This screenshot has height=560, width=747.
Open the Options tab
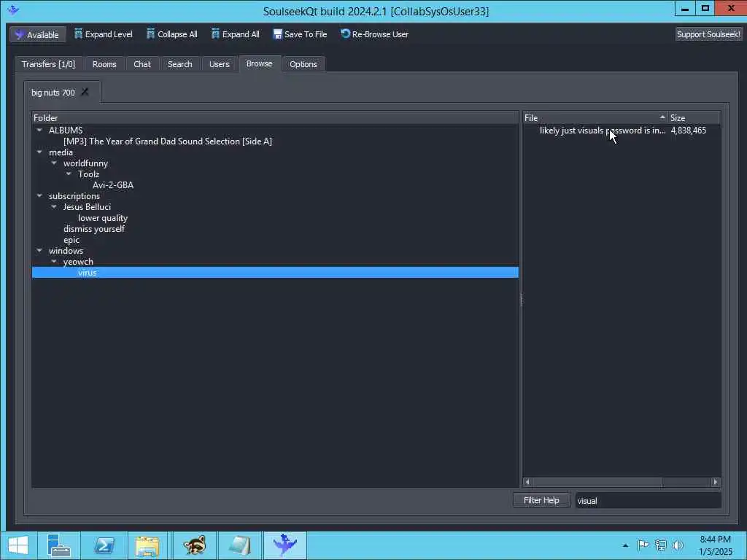303,64
